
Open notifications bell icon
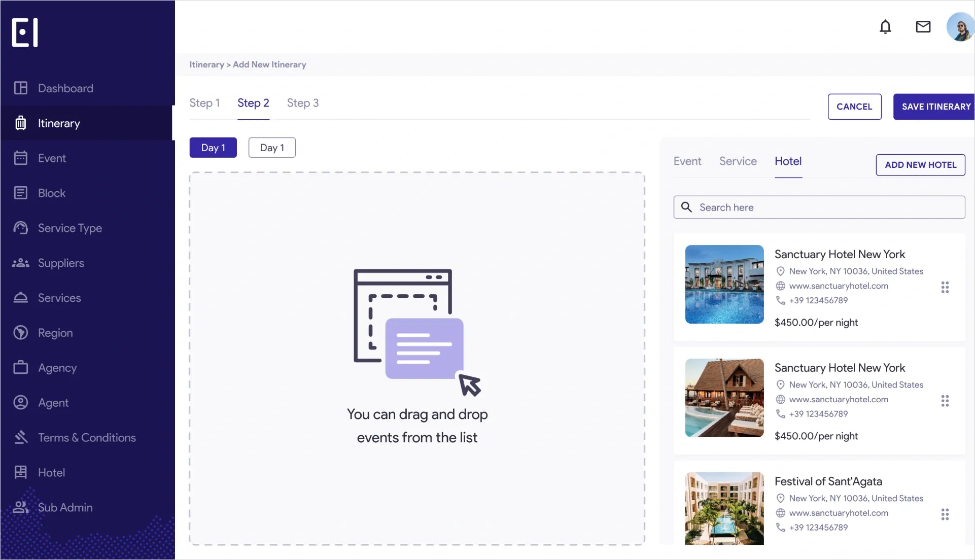[x=885, y=27]
